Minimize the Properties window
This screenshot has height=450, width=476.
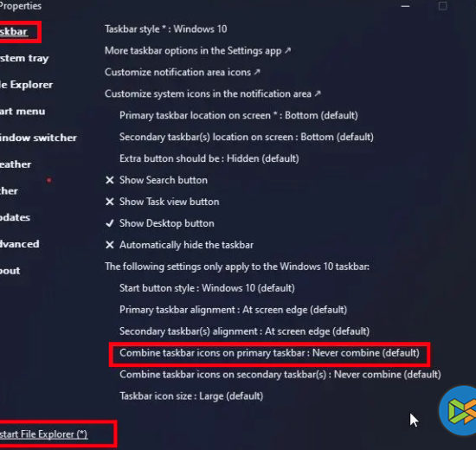tap(405, 6)
